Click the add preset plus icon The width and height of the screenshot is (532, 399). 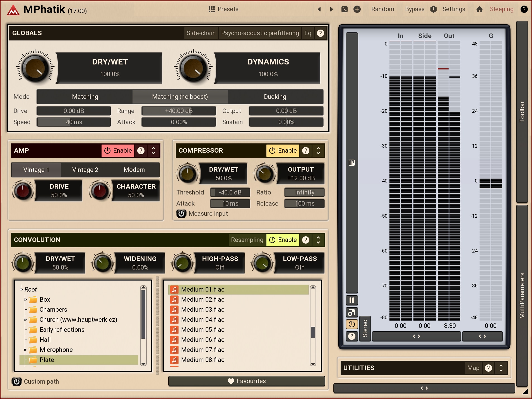(357, 9)
